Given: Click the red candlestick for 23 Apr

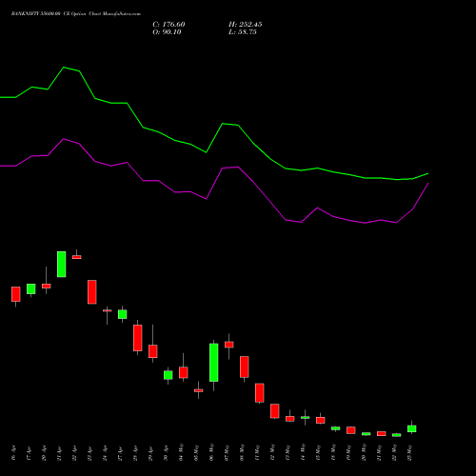Looking at the screenshot, I should pos(92,292).
